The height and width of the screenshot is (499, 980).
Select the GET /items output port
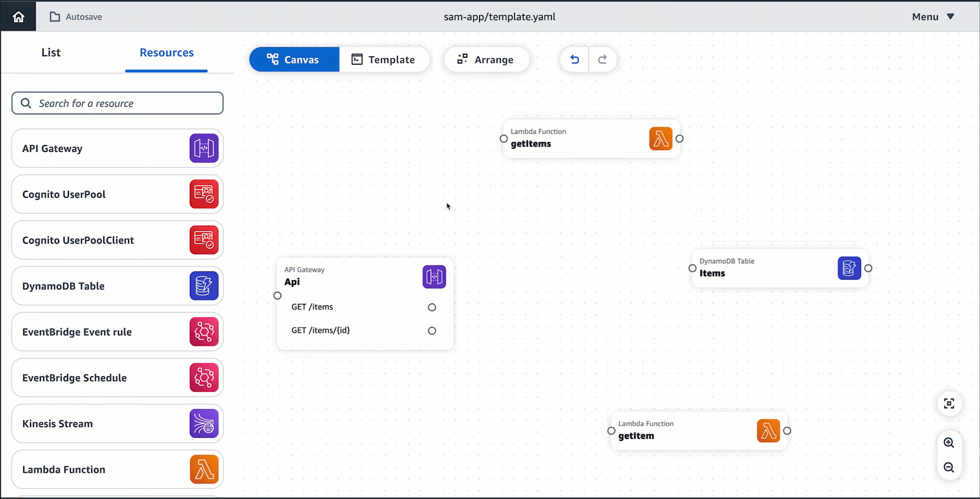point(432,307)
